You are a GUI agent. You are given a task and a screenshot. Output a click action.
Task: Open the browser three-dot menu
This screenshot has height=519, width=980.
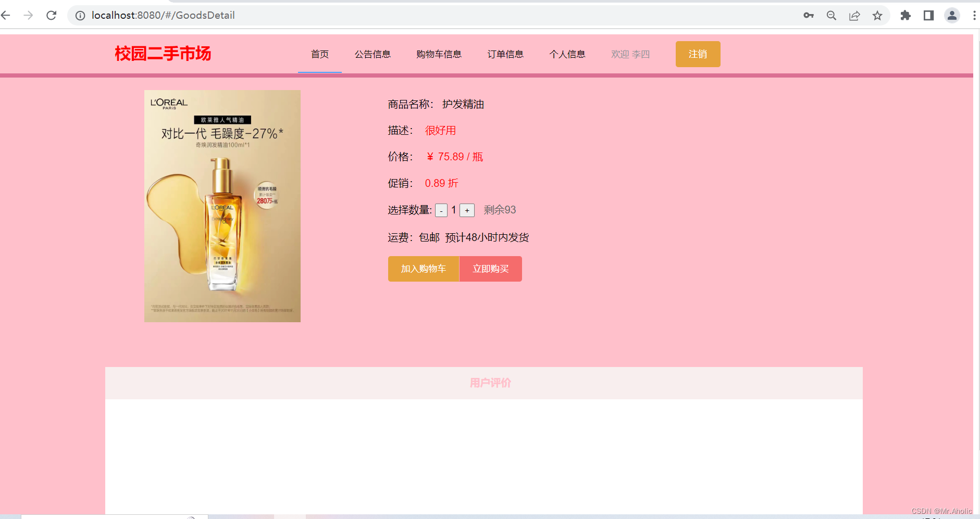pyautogui.click(x=974, y=15)
